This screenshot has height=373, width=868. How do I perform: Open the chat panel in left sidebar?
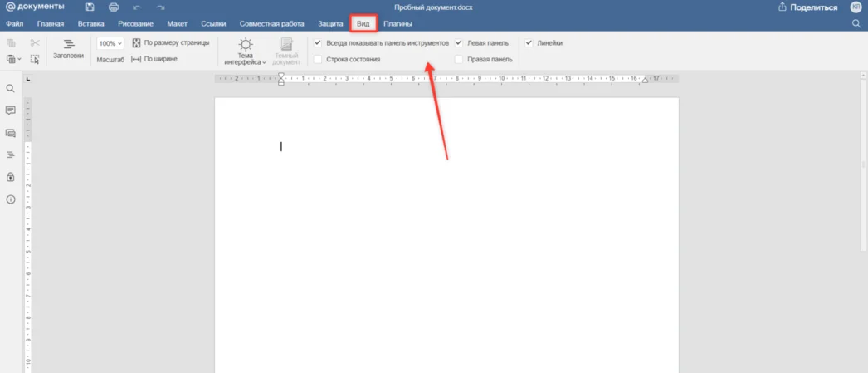[10, 133]
